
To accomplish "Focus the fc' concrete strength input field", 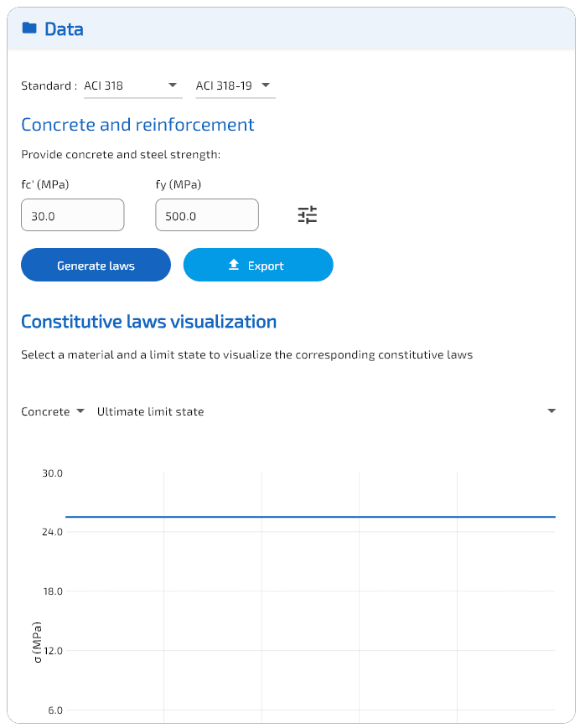I will [x=72, y=215].
